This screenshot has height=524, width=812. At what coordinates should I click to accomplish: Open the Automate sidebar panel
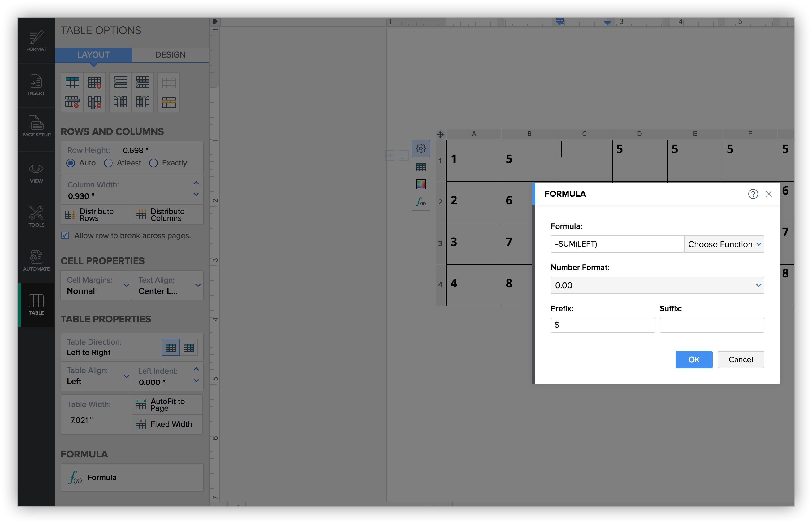[x=36, y=261]
